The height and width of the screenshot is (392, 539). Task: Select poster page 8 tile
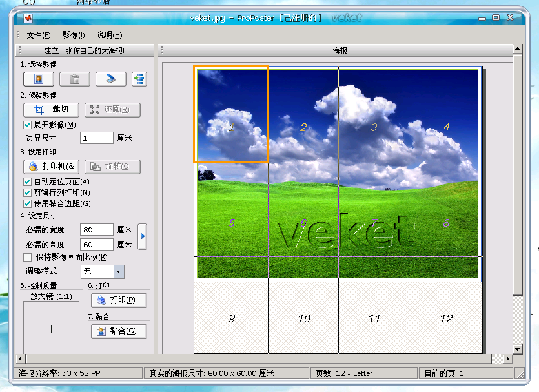pos(445,210)
